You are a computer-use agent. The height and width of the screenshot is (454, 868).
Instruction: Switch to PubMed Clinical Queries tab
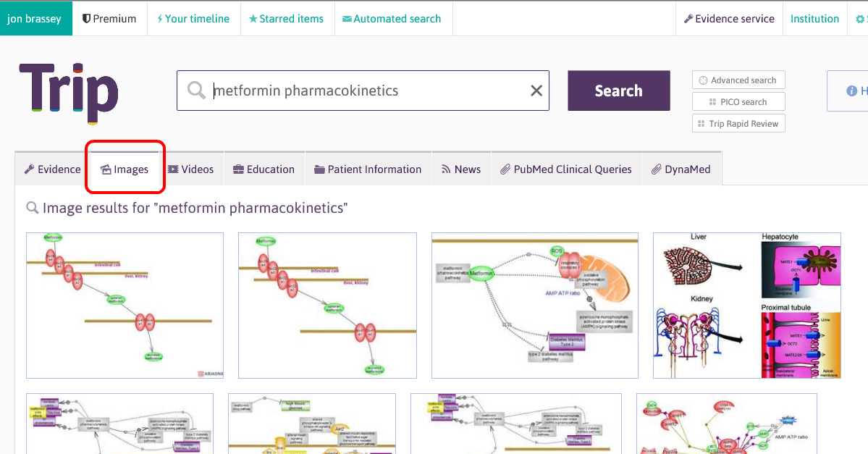[x=565, y=169]
